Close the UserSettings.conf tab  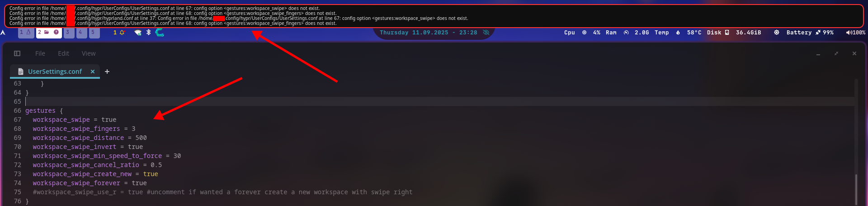click(93, 72)
